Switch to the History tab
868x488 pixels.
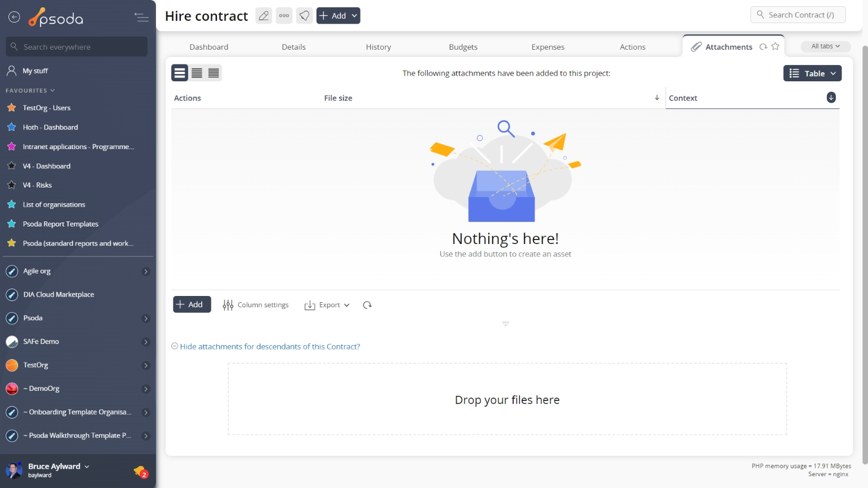tap(379, 47)
